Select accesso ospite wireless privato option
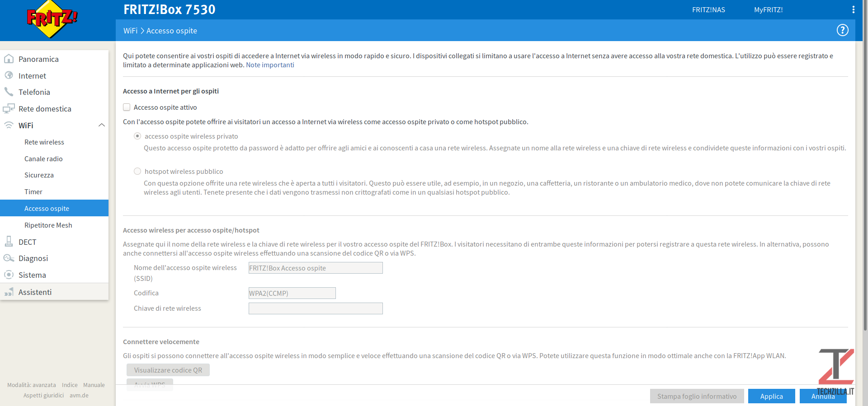The width and height of the screenshot is (868, 406). (x=137, y=136)
